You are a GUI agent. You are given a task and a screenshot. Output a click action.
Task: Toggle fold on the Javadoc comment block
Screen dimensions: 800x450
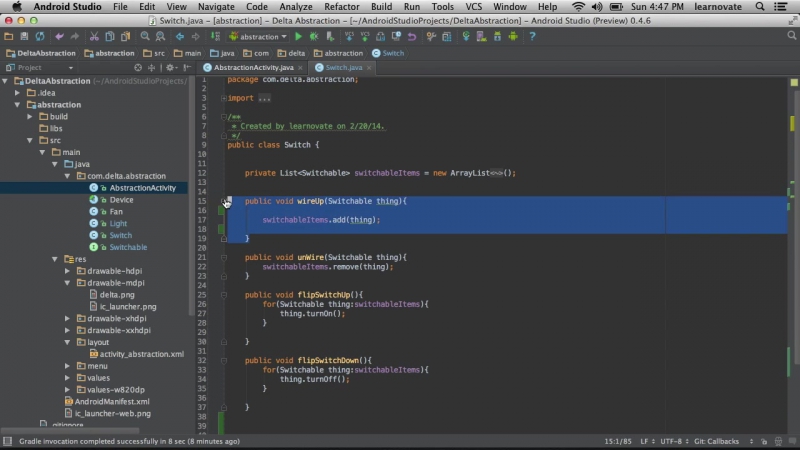(224, 117)
